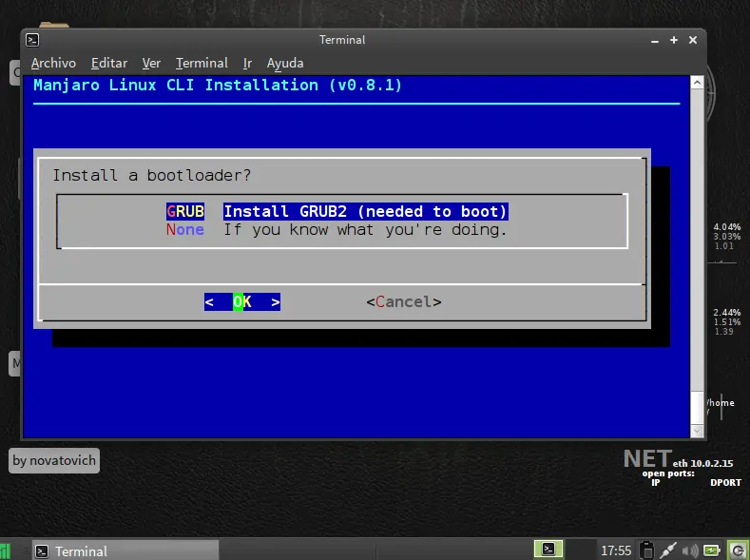Select the None bootloader option
This screenshot has width=750, height=560.
click(185, 229)
